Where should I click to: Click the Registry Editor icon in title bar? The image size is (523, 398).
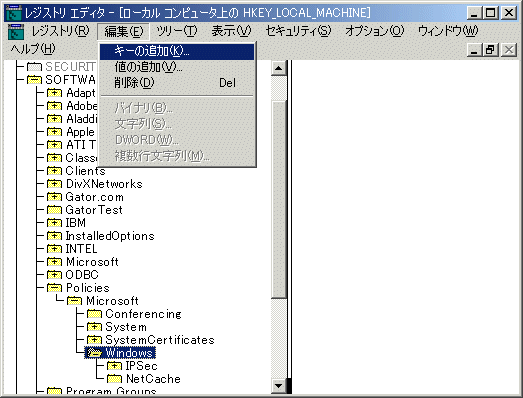pyautogui.click(x=13, y=13)
